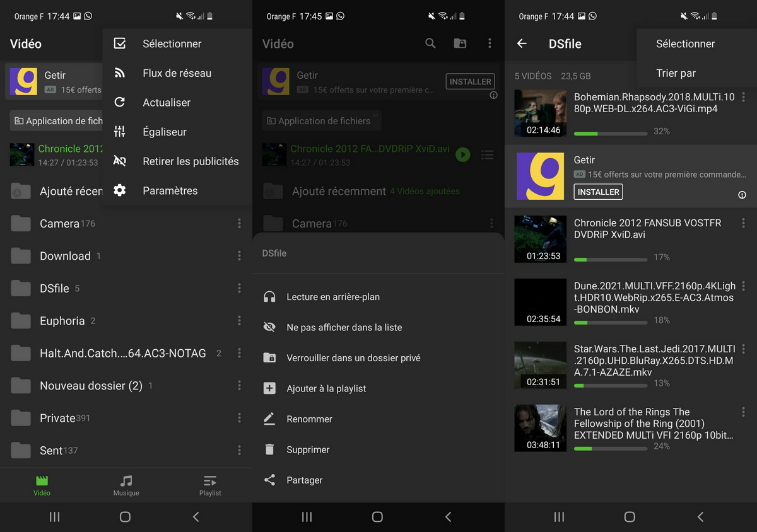Open Flux de réseau stream icon
The width and height of the screenshot is (757, 532).
click(x=120, y=73)
